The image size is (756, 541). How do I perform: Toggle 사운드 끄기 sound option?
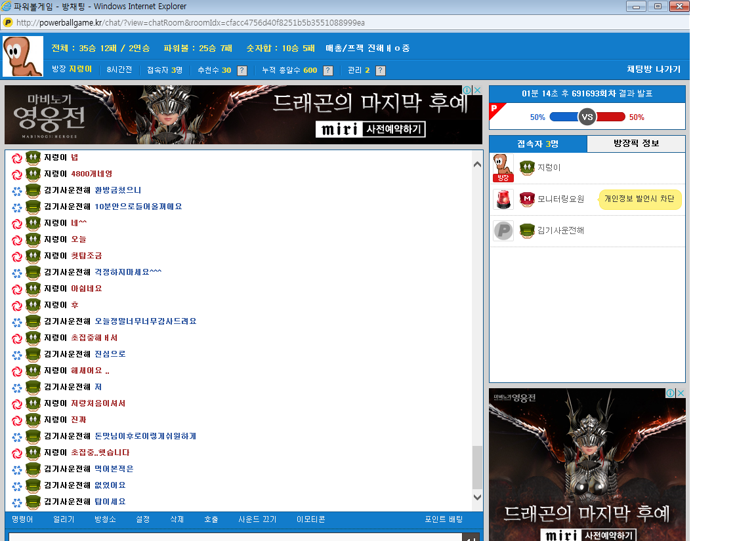click(x=257, y=519)
